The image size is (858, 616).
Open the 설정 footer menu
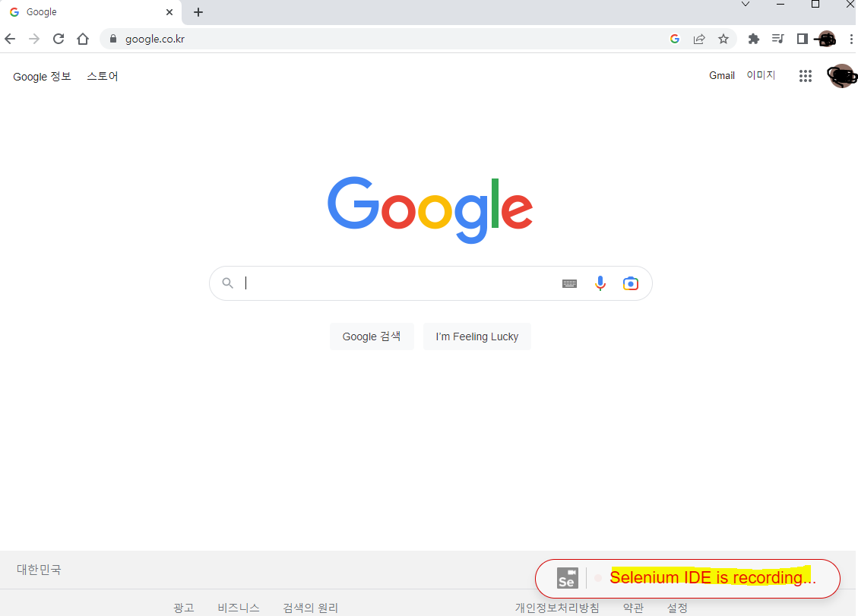678,608
